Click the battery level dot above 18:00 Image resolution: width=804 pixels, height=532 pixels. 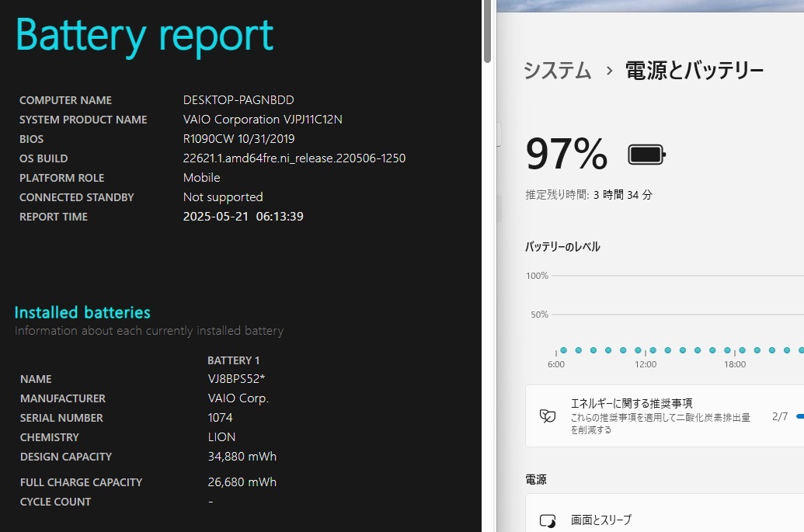tap(742, 350)
